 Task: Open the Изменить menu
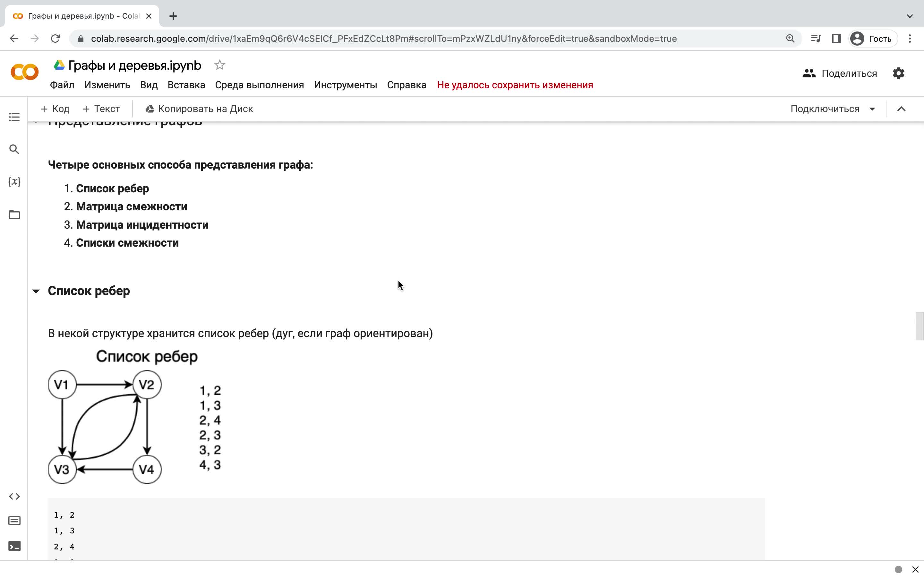coord(107,85)
